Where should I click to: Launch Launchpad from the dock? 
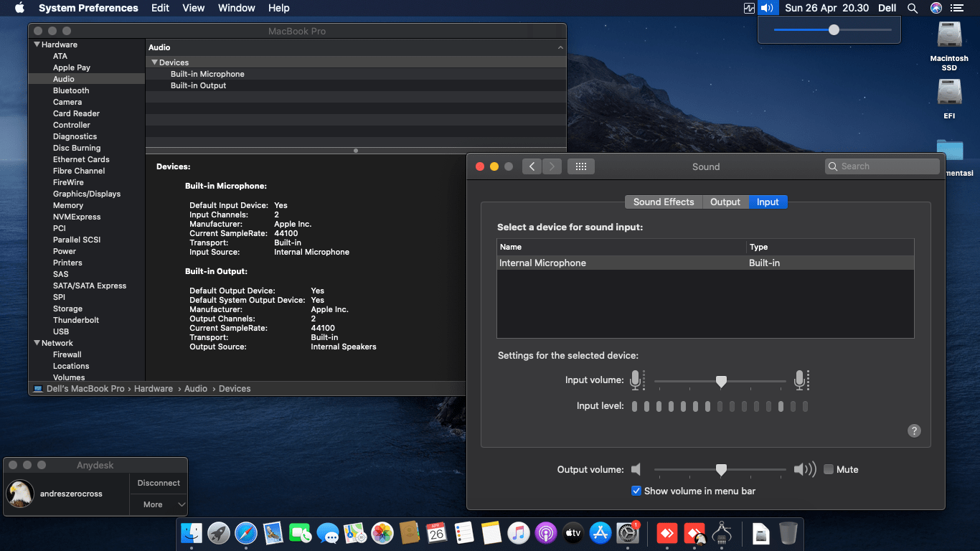coord(219,533)
